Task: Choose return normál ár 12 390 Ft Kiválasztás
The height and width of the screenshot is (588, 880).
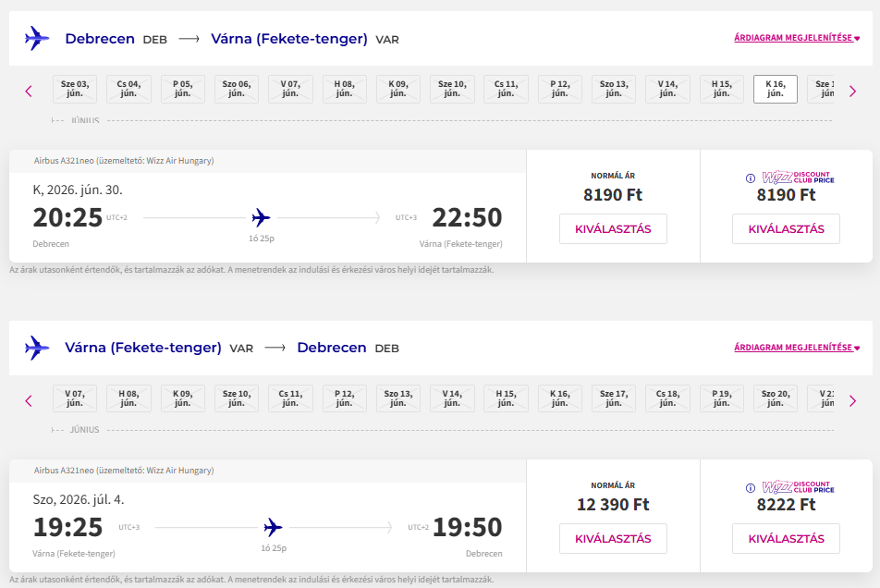Action: pyautogui.click(x=613, y=538)
